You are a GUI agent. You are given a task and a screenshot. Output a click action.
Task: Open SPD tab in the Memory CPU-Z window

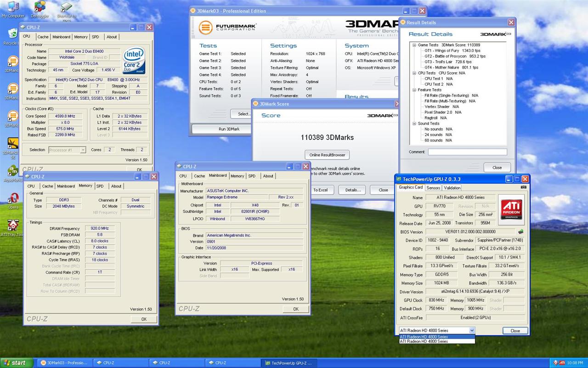(x=100, y=186)
